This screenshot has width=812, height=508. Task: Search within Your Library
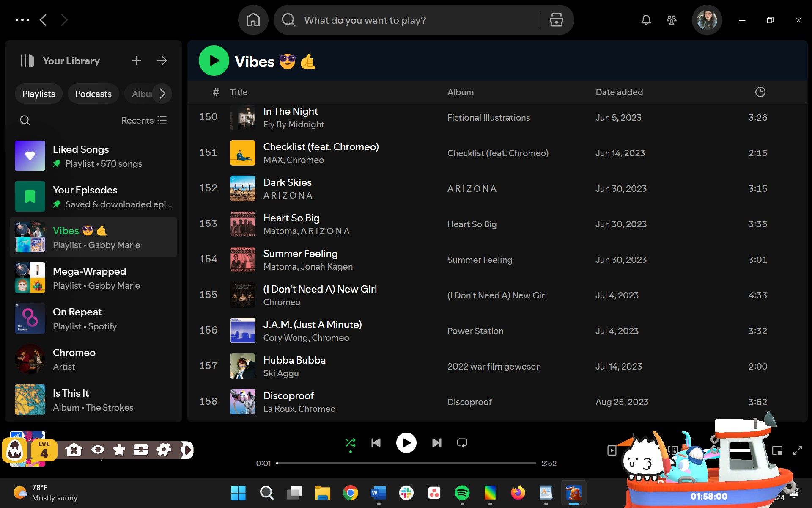pyautogui.click(x=25, y=120)
